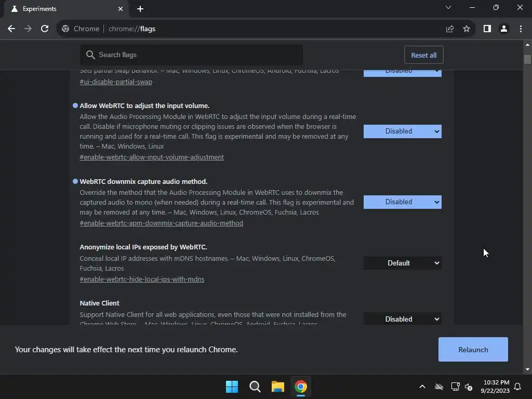Click Reset all button
The height and width of the screenshot is (399, 532).
click(424, 55)
